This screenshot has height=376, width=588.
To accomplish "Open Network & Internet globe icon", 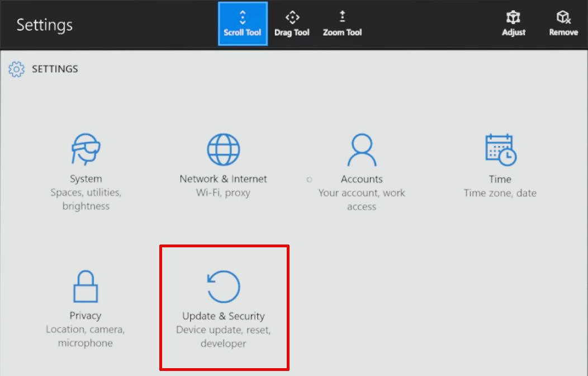I will click(223, 149).
